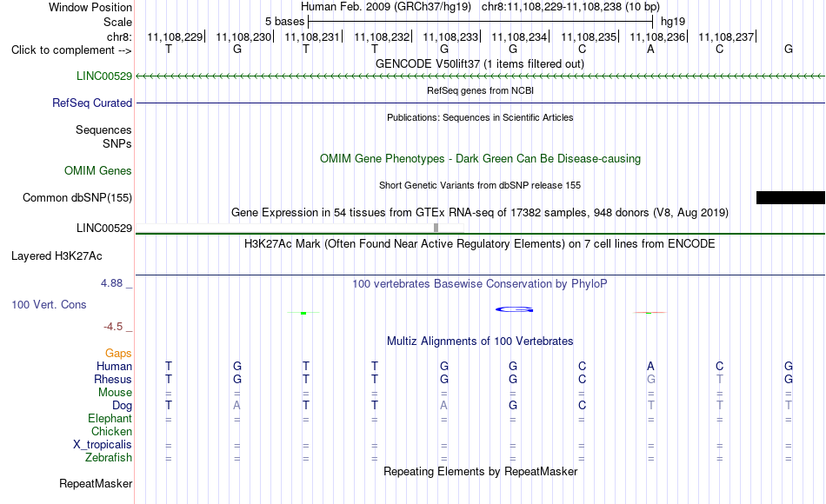This screenshot has height=504, width=826.
Task: Click 'Repeating Elements by RepeatMasker' title
Action: [x=480, y=471]
